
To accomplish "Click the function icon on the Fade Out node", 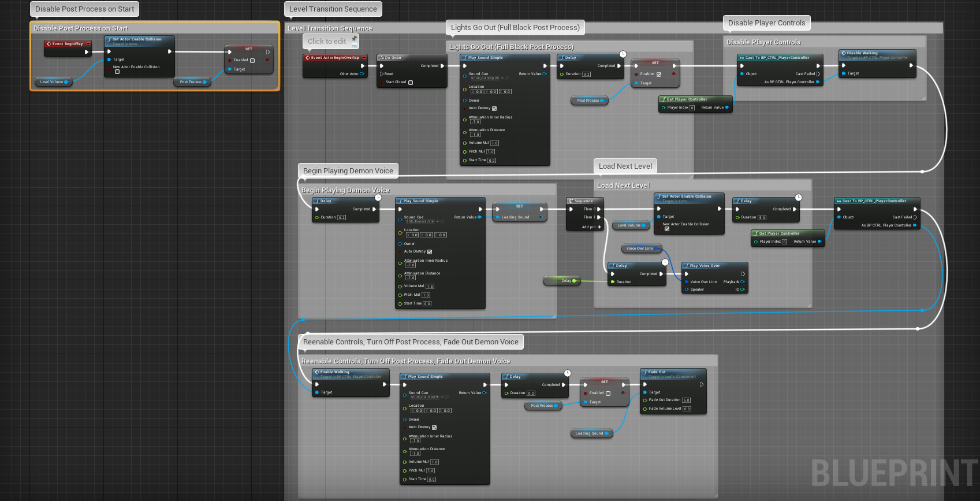I will [x=645, y=372].
